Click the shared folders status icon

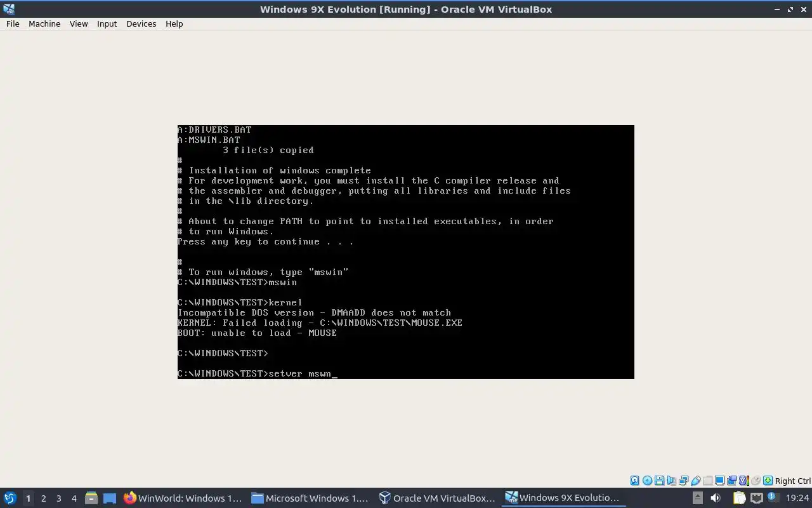(x=707, y=481)
